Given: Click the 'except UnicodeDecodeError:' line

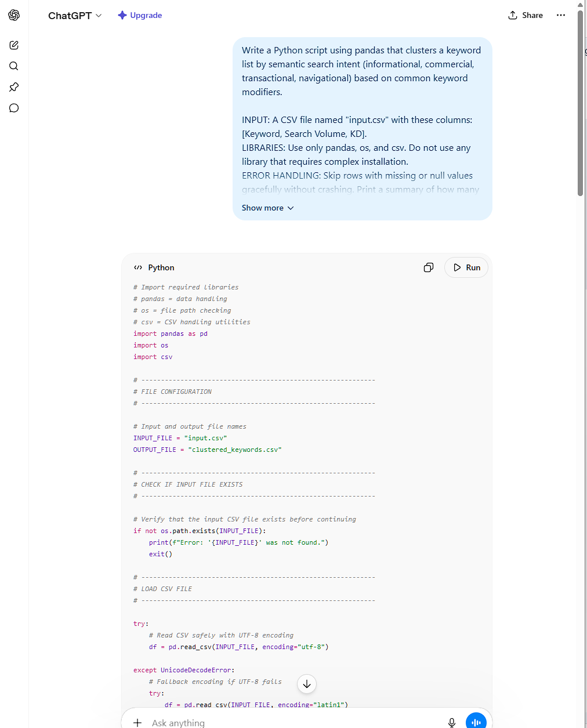Looking at the screenshot, I should [x=184, y=670].
